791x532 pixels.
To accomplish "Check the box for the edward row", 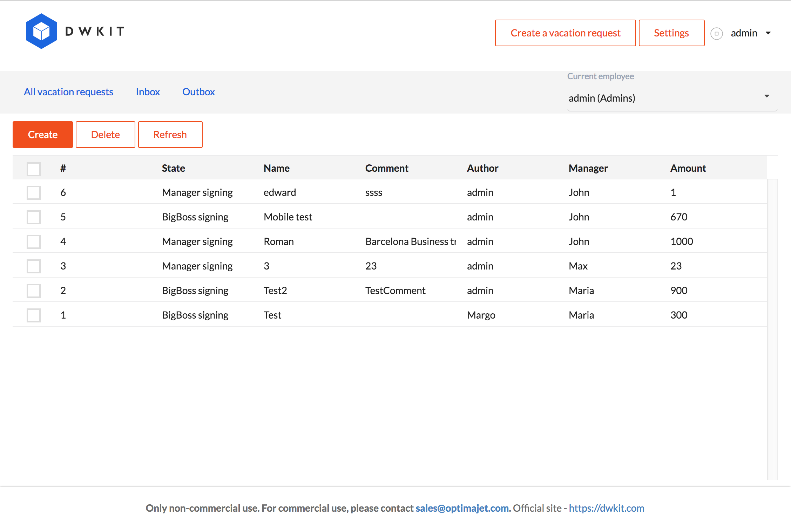I will 34,192.
